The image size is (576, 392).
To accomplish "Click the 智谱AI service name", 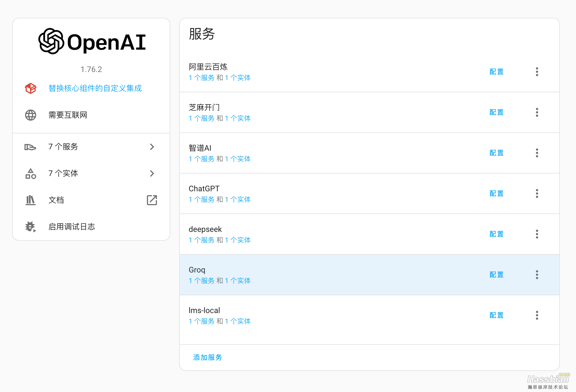I will [200, 148].
